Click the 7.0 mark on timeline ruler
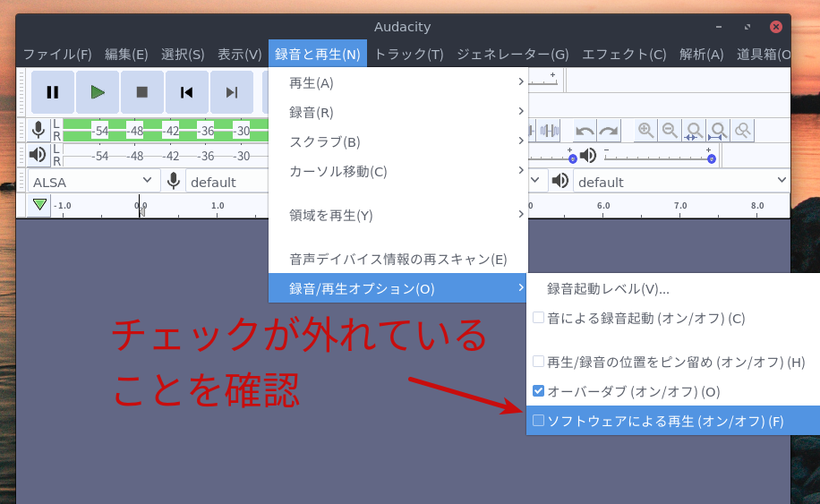The image size is (820, 504). point(679,206)
